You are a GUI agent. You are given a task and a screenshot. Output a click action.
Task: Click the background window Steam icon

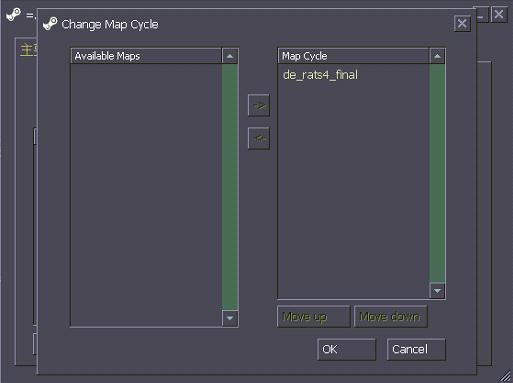(13, 15)
